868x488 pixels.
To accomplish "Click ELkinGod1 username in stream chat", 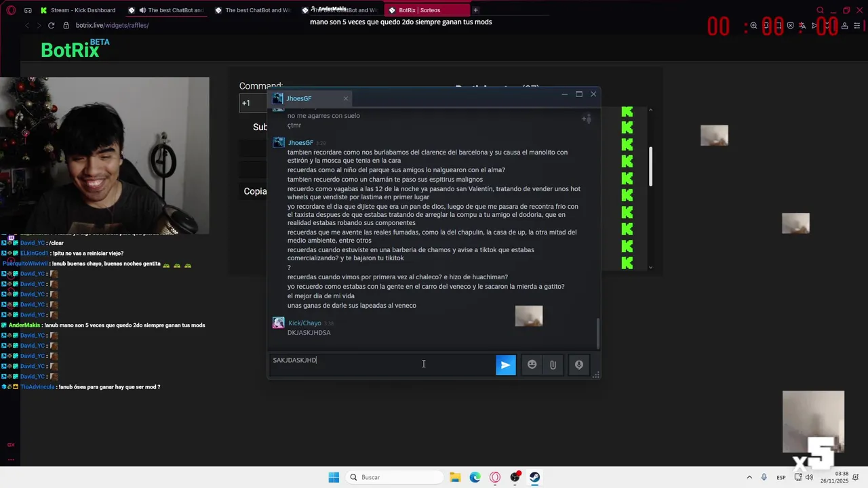I will (35, 253).
